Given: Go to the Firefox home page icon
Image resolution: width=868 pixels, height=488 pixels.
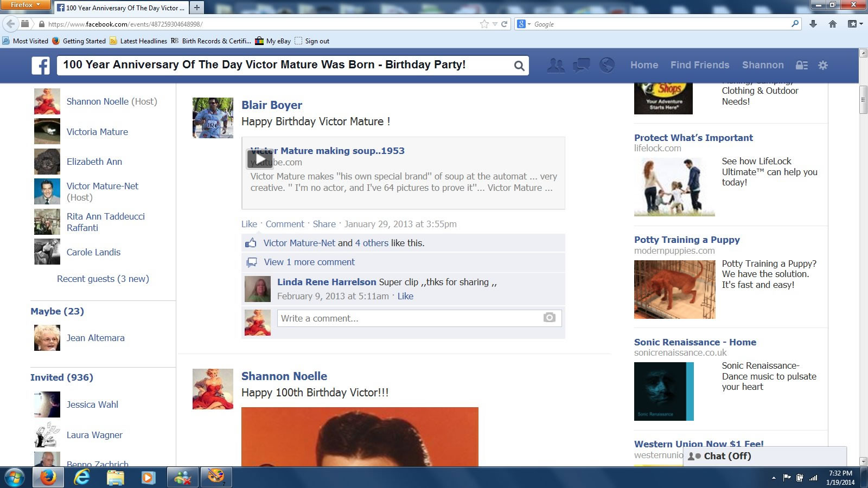Looking at the screenshot, I should (x=832, y=24).
